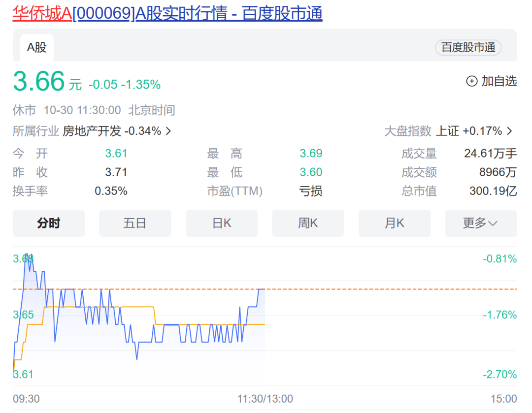Click the 昨收 value 3.71

coord(116,172)
